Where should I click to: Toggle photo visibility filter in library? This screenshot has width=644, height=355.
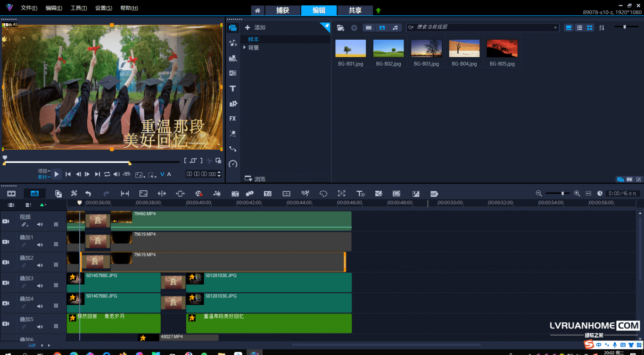[382, 28]
